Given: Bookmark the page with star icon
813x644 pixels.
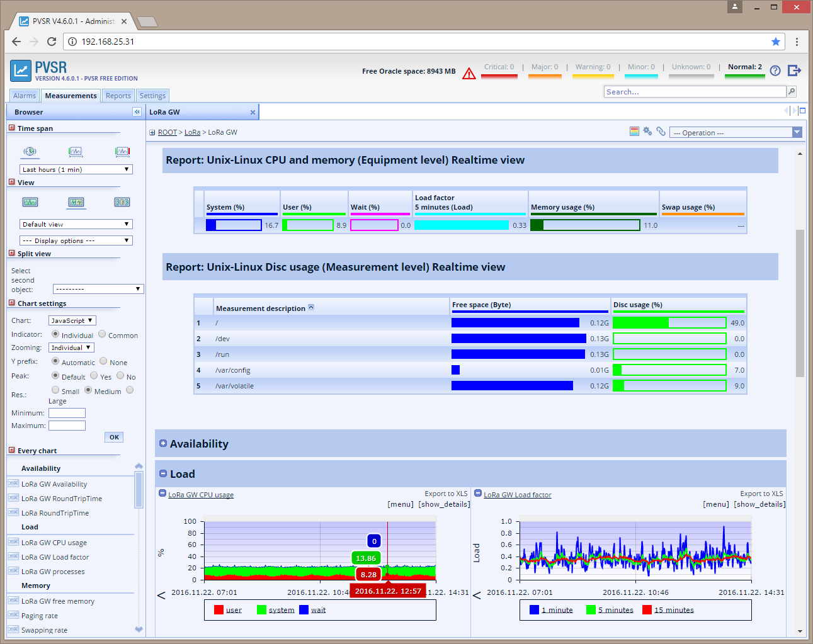Looking at the screenshot, I should 776,42.
